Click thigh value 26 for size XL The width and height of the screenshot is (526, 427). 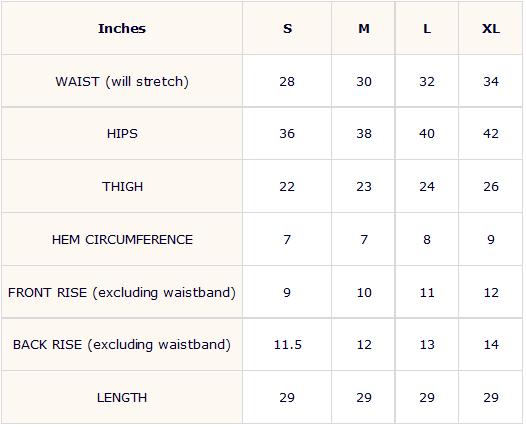click(491, 186)
